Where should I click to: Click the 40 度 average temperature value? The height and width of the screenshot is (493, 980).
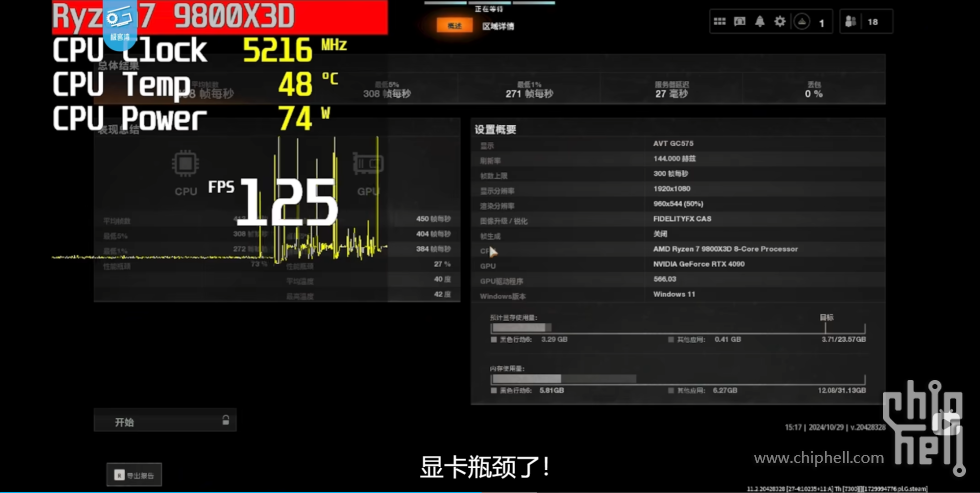(x=442, y=279)
